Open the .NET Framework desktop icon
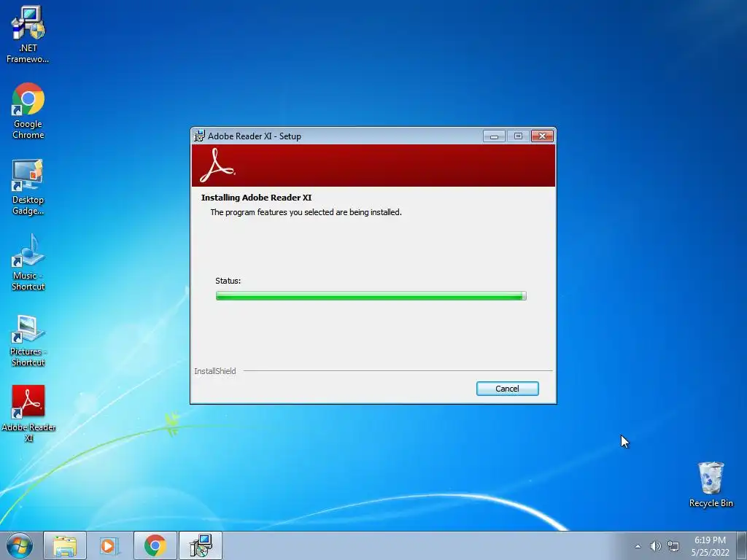747x560 pixels. pyautogui.click(x=28, y=34)
